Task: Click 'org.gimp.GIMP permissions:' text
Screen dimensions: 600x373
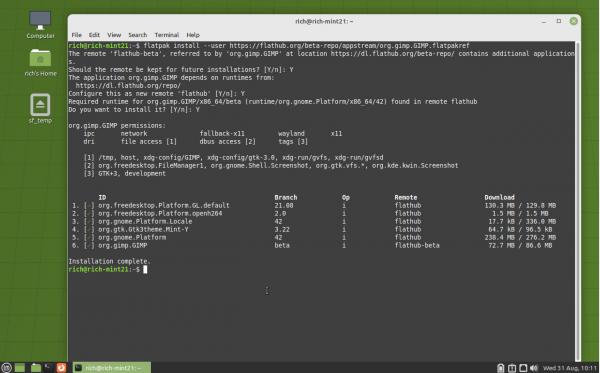Action: 117,125
